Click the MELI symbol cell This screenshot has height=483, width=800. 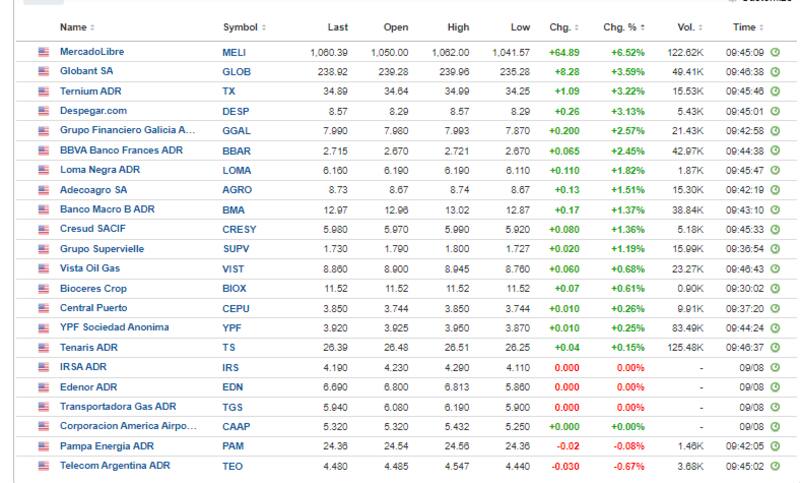(x=234, y=52)
